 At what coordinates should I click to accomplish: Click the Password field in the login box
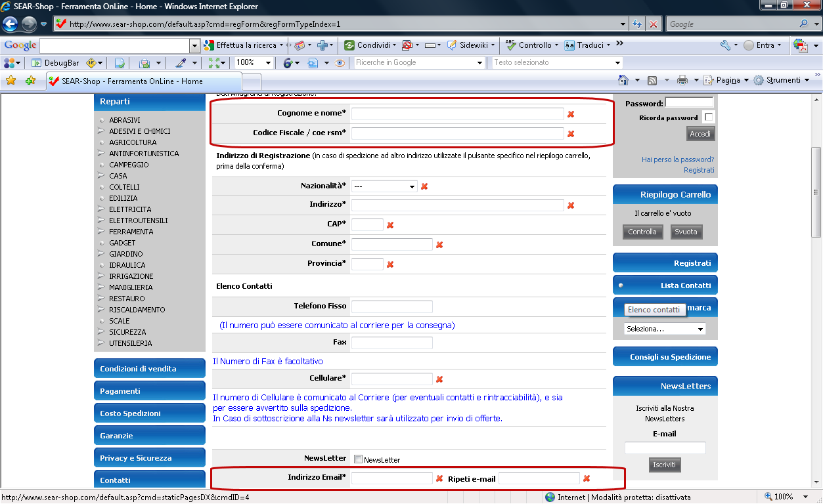(x=689, y=103)
